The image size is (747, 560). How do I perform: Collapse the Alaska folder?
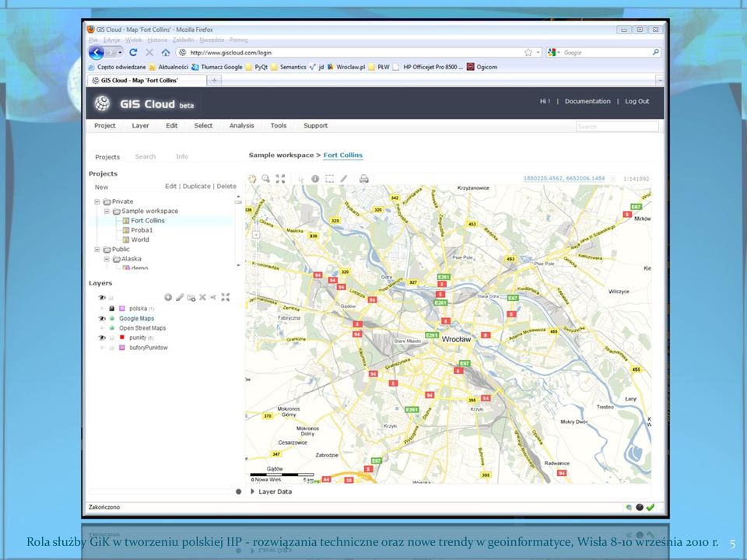coord(107,259)
